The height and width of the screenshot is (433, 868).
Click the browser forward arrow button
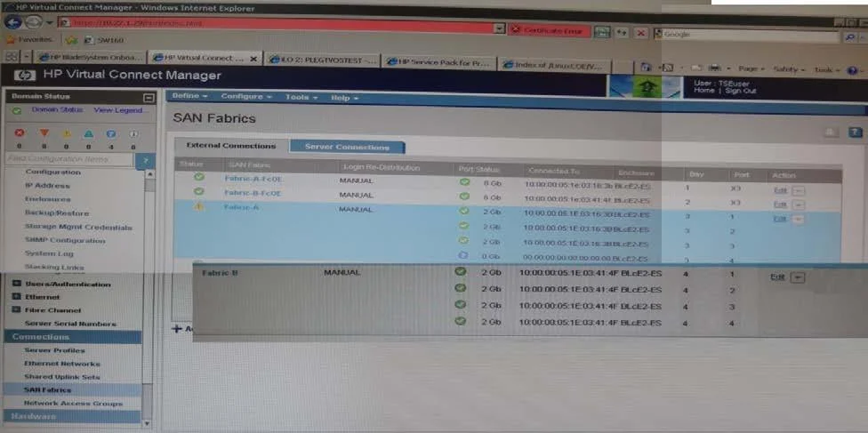(x=33, y=23)
